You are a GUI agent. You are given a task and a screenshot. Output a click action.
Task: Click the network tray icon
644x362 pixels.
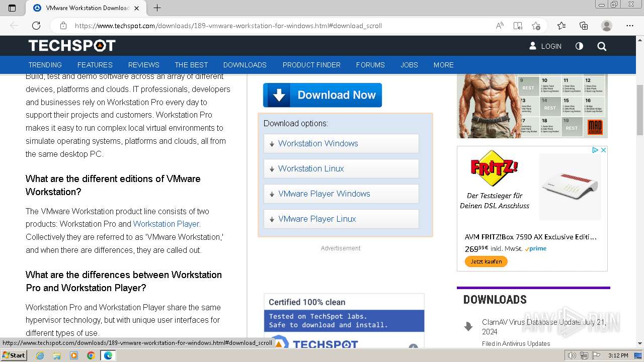tap(584, 355)
